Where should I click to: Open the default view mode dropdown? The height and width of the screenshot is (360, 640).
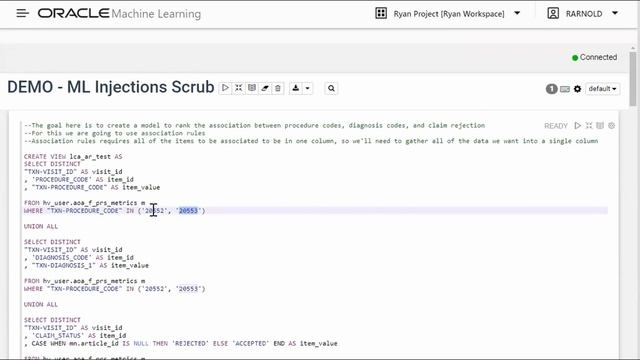click(x=602, y=89)
